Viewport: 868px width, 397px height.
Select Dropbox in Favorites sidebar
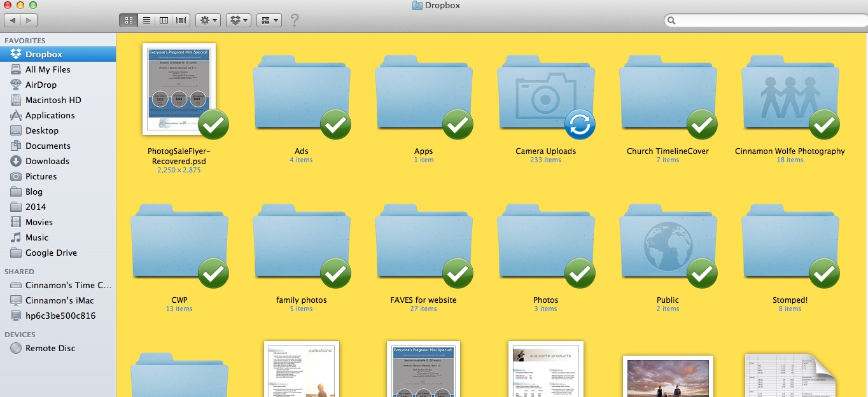(58, 54)
